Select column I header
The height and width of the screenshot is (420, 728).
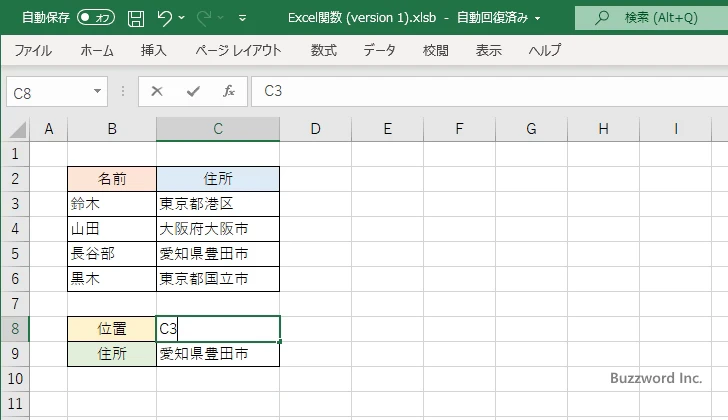675,129
